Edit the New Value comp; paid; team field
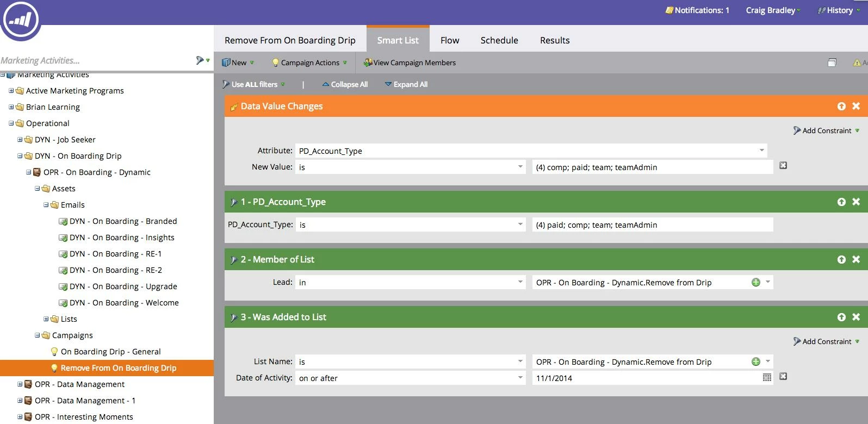Image resolution: width=868 pixels, height=424 pixels. [653, 167]
